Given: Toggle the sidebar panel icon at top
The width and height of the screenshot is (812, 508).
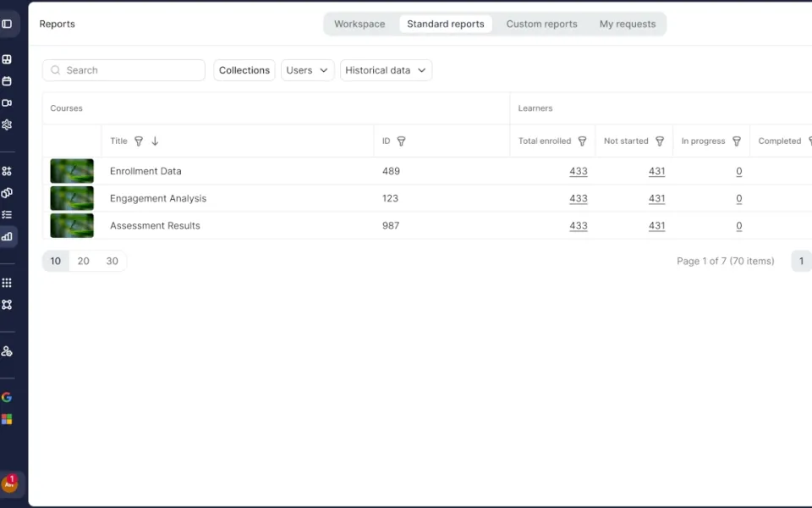Looking at the screenshot, I should point(7,24).
